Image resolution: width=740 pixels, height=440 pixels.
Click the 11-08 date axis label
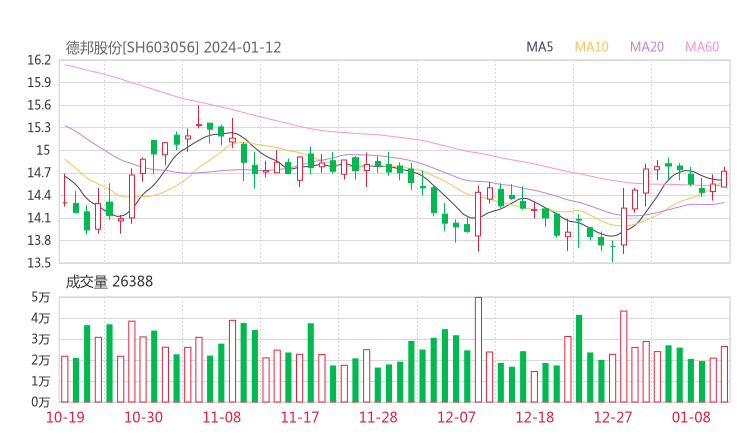221,417
